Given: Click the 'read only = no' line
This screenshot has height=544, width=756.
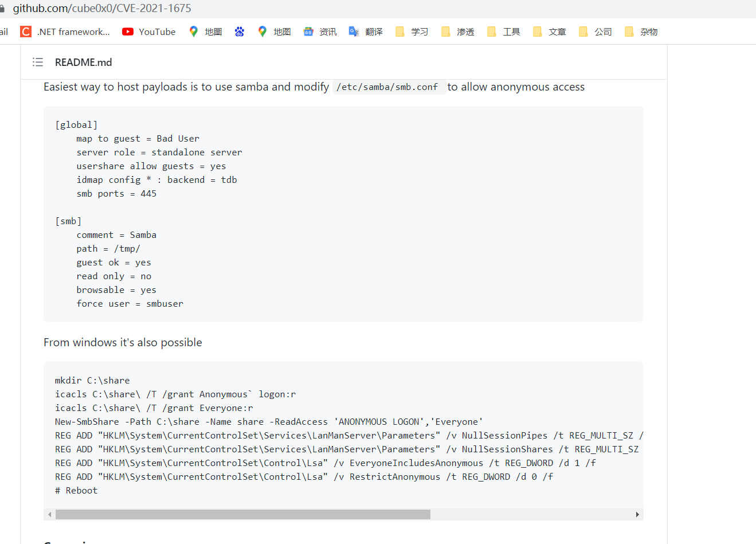Looking at the screenshot, I should [114, 276].
